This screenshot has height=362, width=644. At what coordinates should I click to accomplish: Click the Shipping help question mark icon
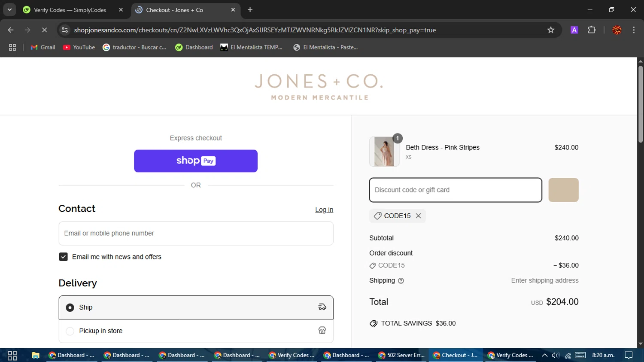pos(401,281)
